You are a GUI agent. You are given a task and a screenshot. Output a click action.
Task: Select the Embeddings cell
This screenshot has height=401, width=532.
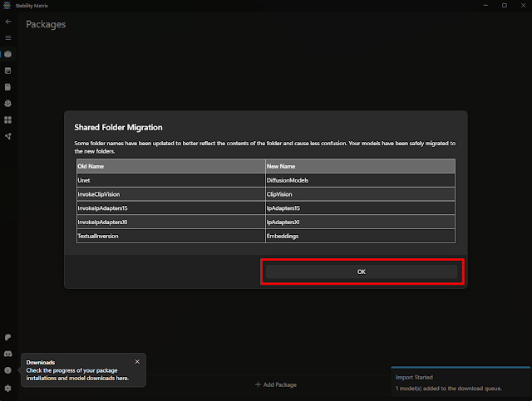(x=360, y=236)
